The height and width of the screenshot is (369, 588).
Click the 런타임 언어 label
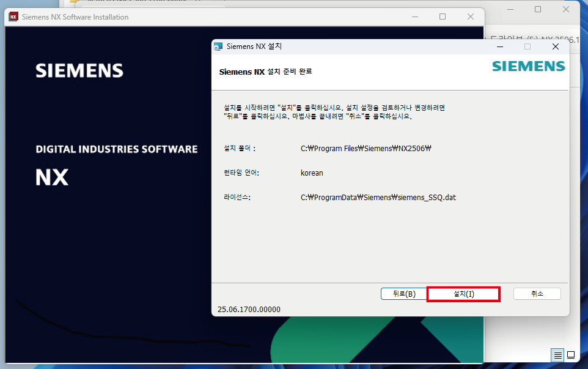tap(241, 173)
